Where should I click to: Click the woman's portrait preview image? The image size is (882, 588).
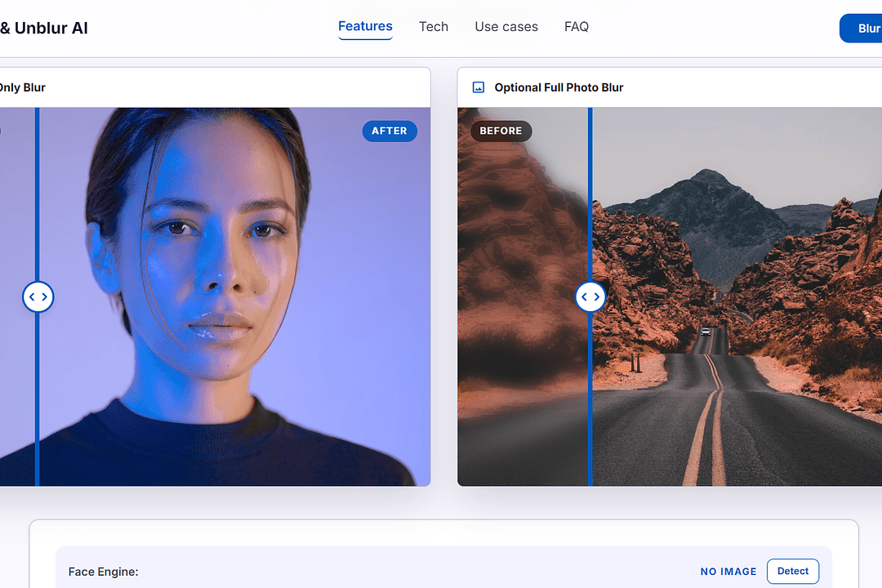pos(216,296)
